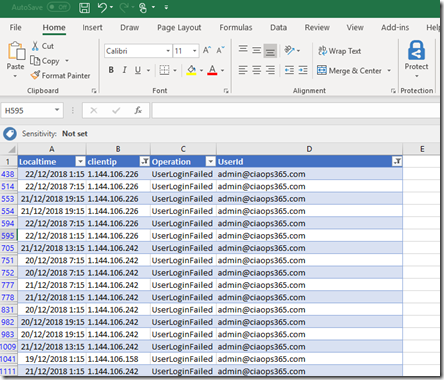
Task: Click Bottom Align icon
Action: [270, 51]
